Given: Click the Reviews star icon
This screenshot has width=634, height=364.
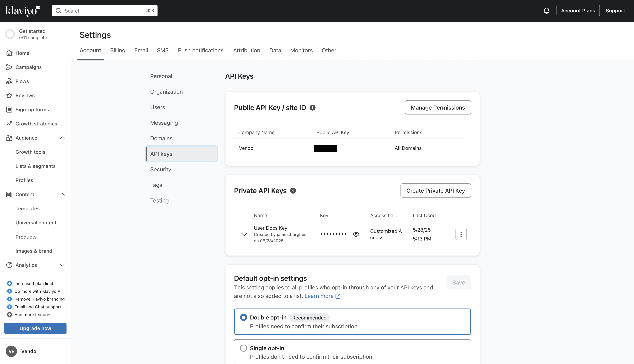Looking at the screenshot, I should tap(9, 95).
